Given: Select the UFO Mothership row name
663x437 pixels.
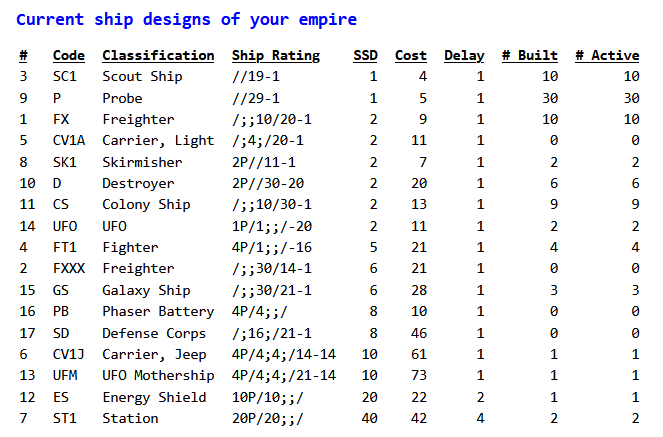Looking at the screenshot, I should pyautogui.click(x=158, y=375).
